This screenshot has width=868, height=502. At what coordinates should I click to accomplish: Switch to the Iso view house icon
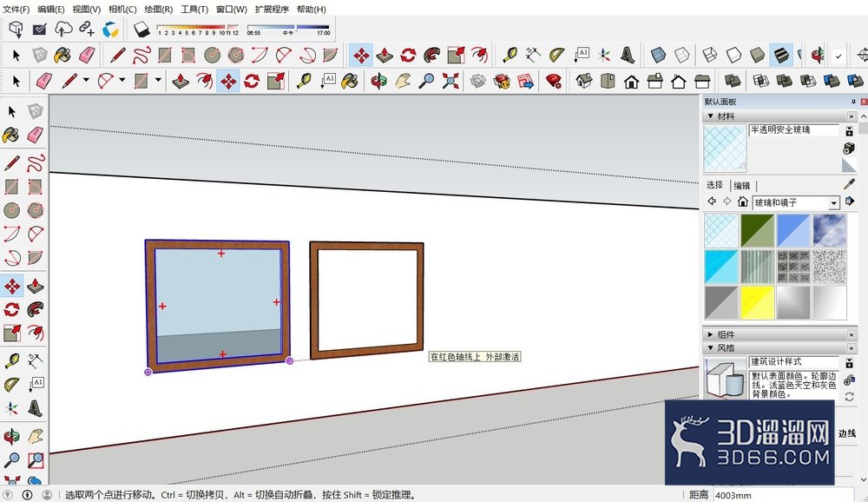584,82
